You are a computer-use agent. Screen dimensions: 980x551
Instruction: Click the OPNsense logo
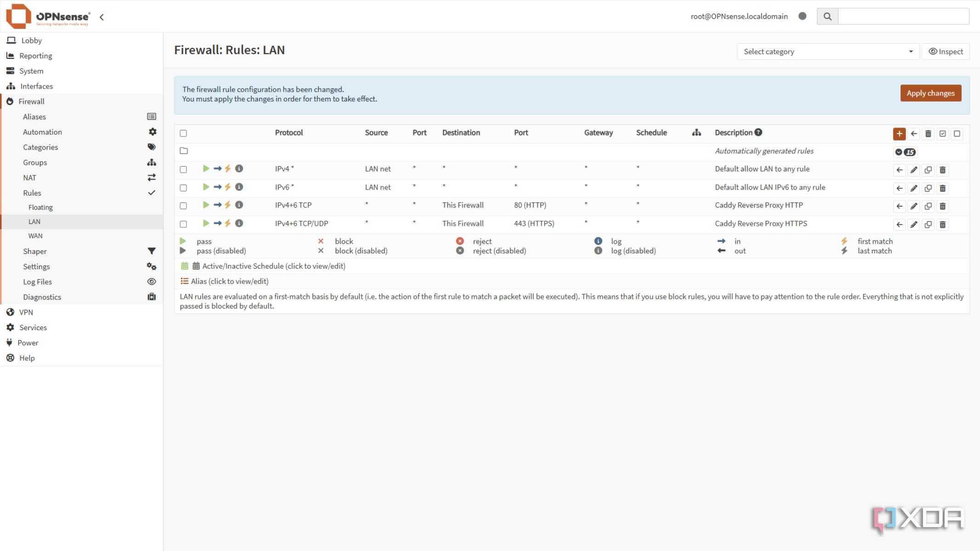pos(48,17)
